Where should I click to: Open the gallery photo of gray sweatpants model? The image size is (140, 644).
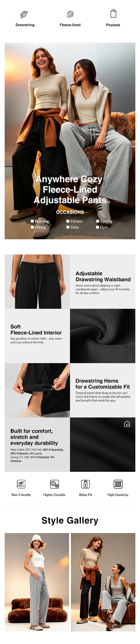(37, 582)
